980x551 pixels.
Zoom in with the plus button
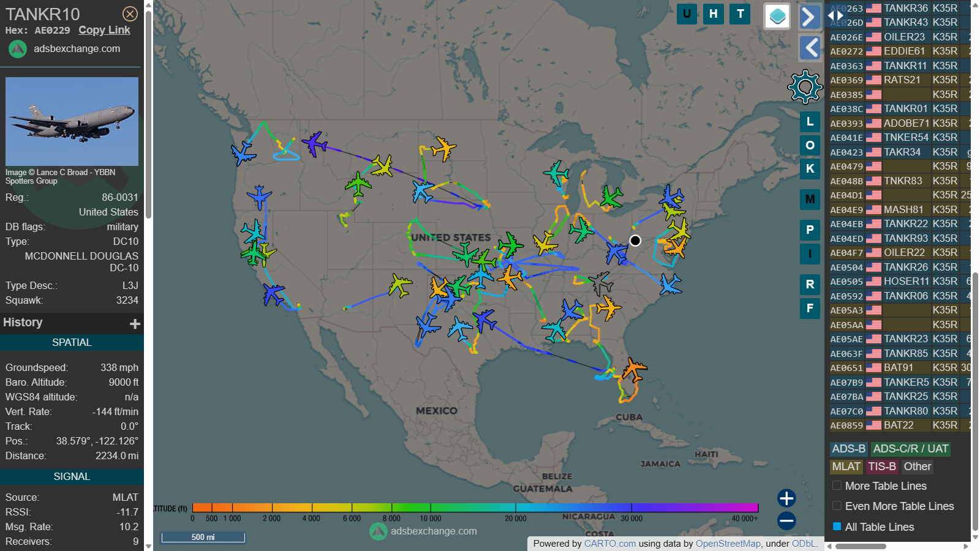tap(786, 498)
